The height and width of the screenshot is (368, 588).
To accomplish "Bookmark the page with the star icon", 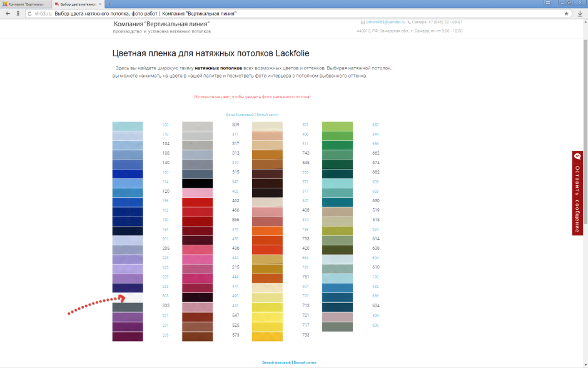I will pyautogui.click(x=566, y=13).
